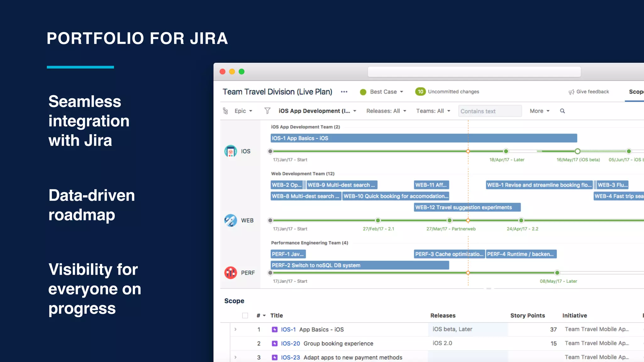
Task: Open the Best Case scenario dropdown
Action: [x=386, y=92]
